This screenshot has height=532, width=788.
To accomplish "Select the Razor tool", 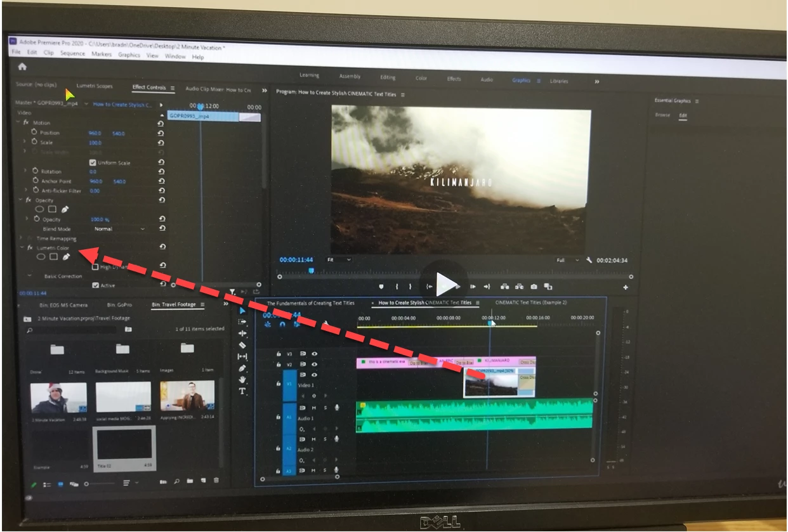I will (x=242, y=345).
